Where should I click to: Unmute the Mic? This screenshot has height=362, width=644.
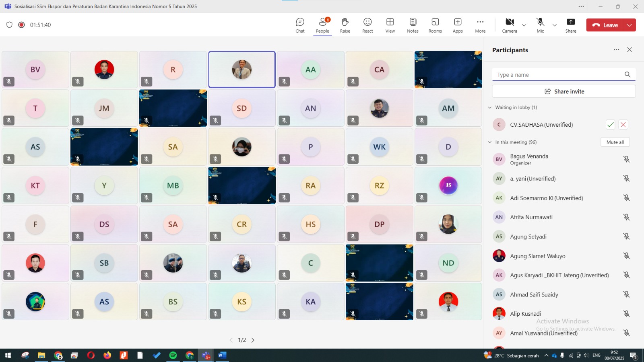point(540,25)
